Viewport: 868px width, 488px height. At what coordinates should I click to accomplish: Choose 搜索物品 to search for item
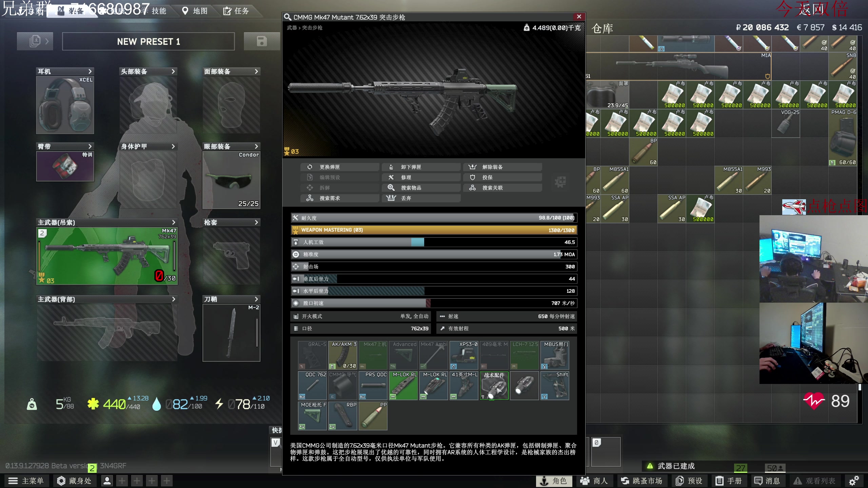point(421,188)
